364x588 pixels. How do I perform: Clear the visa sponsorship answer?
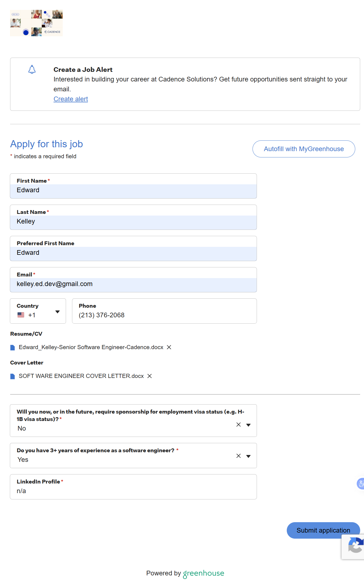[239, 425]
